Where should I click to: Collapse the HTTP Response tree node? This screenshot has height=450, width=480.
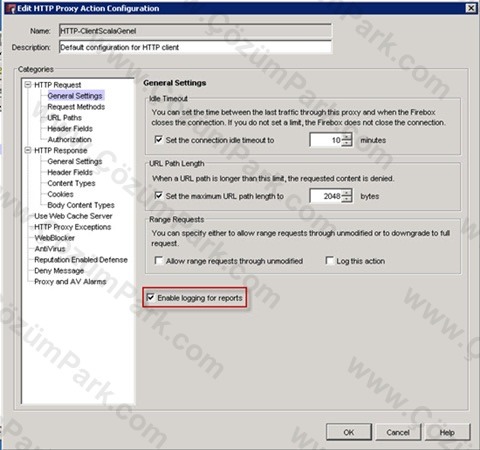tap(28, 150)
